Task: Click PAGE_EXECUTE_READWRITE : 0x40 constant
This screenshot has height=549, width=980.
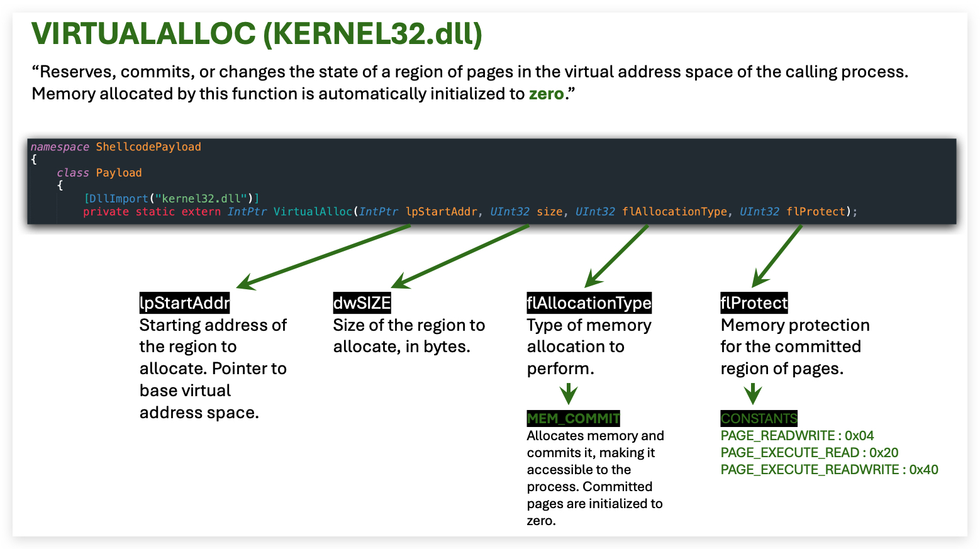Action: pyautogui.click(x=829, y=470)
